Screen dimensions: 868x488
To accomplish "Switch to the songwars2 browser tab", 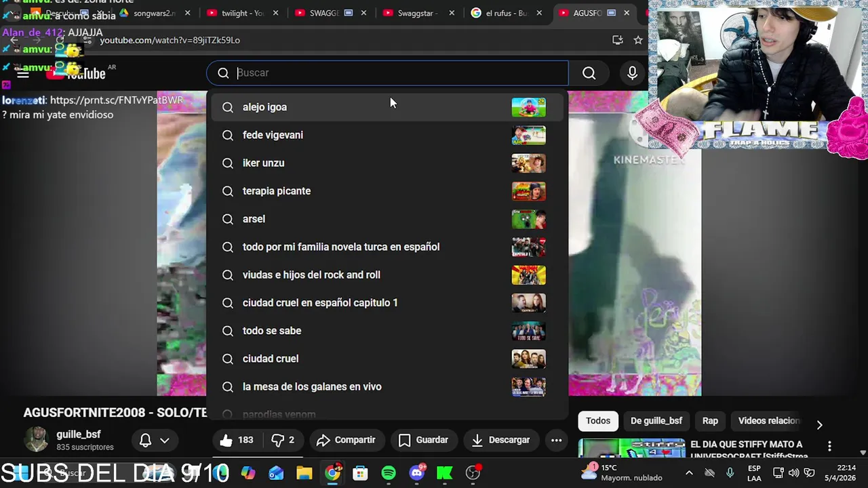I will pyautogui.click(x=155, y=13).
